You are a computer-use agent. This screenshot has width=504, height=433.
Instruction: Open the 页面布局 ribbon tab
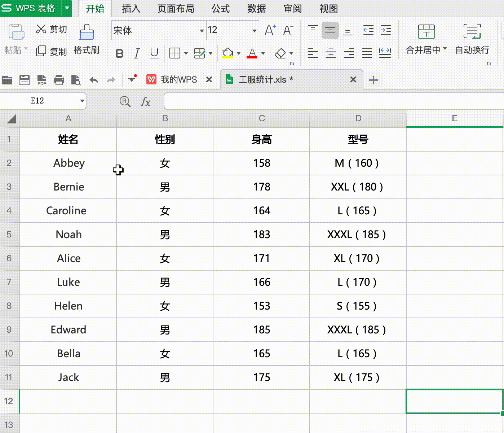tap(176, 8)
